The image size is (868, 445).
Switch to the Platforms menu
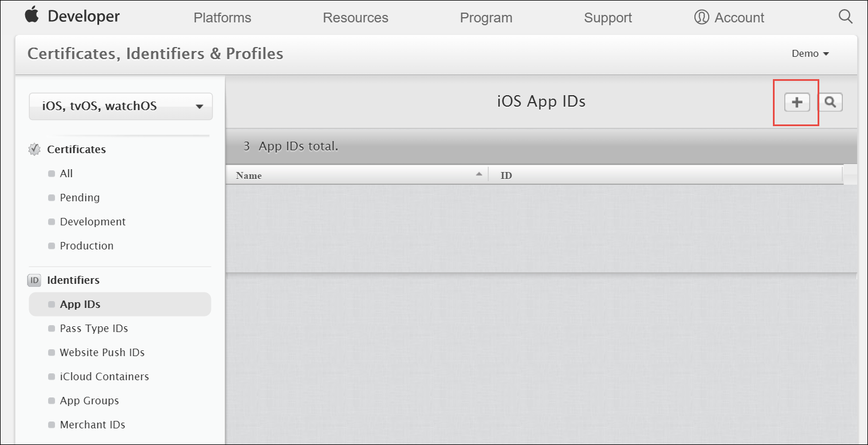[222, 18]
